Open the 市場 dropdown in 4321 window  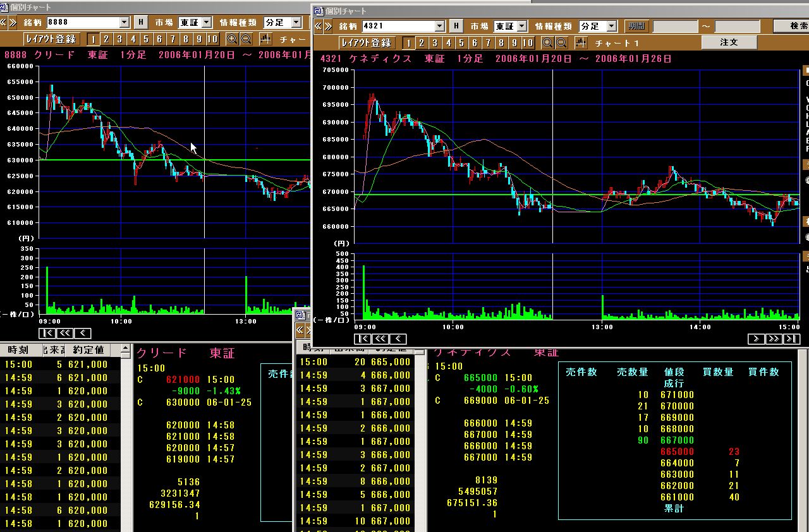pos(522,26)
